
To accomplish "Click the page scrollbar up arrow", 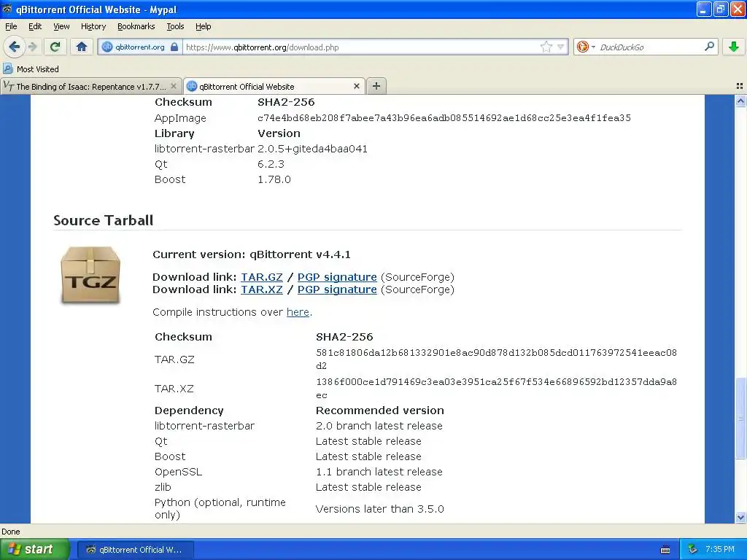I will (740, 101).
